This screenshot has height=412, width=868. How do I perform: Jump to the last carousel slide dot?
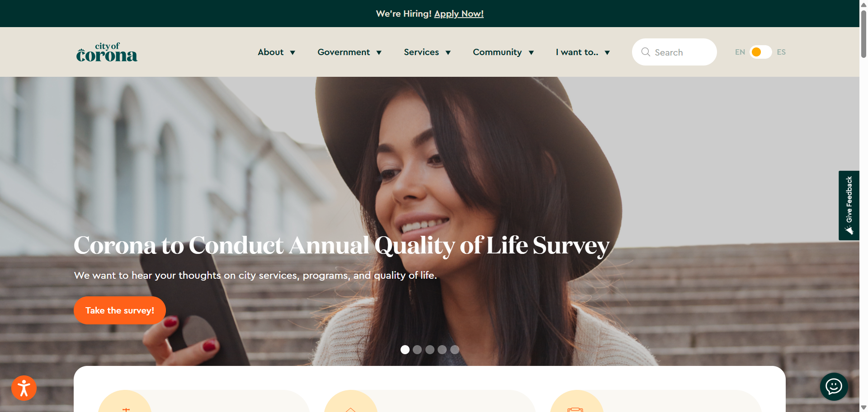(455, 350)
